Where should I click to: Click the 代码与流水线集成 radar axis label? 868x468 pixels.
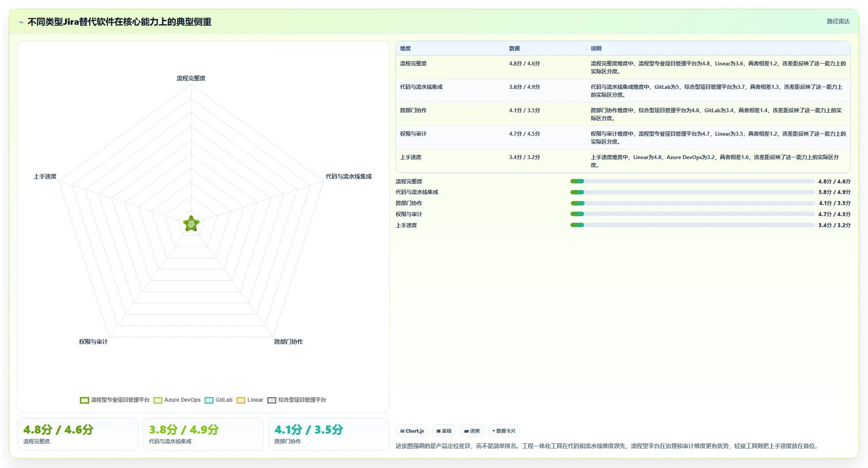point(349,176)
